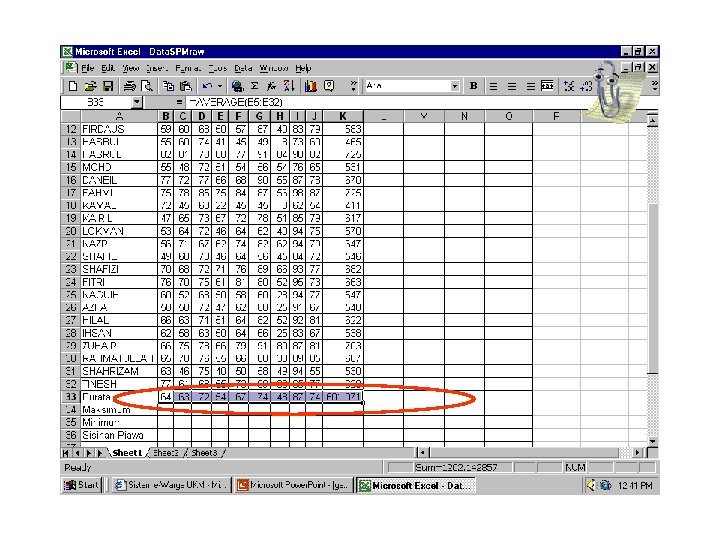Switch to Sheet2 tab
This screenshot has width=720, height=540.
[x=165, y=453]
